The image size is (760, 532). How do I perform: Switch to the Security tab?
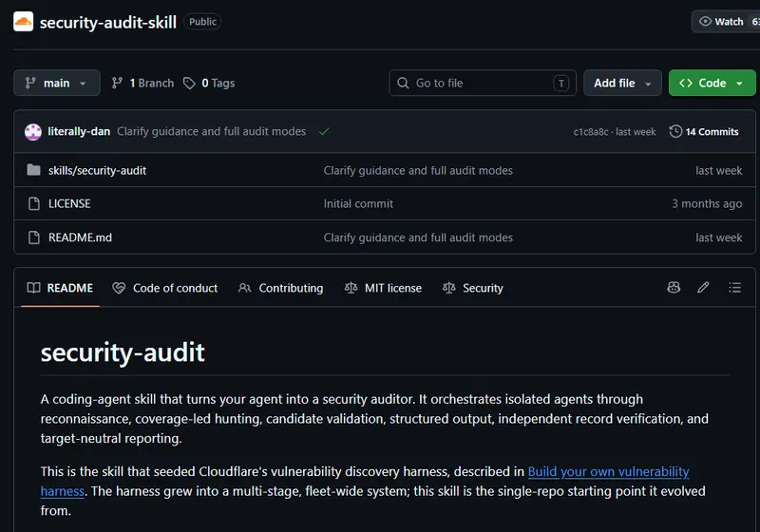(x=472, y=288)
